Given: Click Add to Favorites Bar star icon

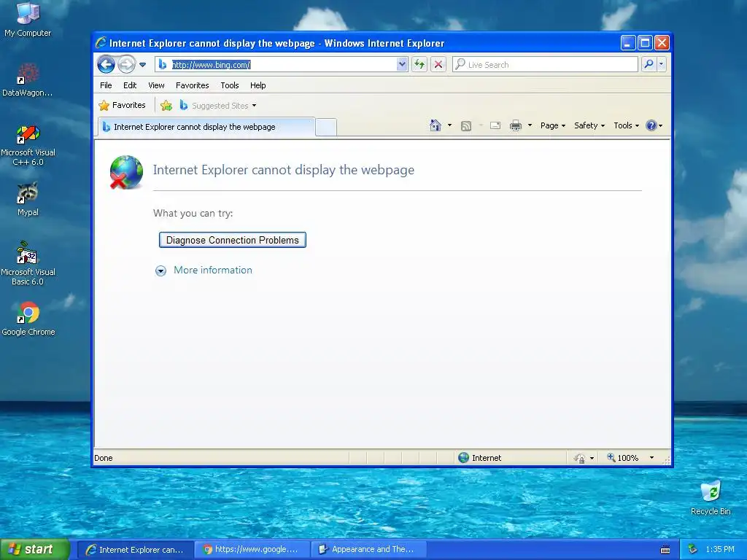Looking at the screenshot, I should pos(166,105).
